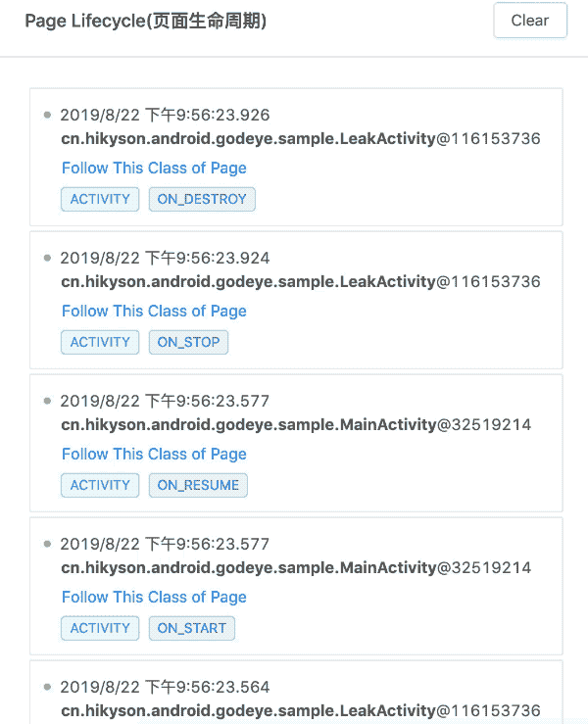Viewport: 588px width, 724px height.
Task: Click the Clear button
Action: [x=530, y=21]
